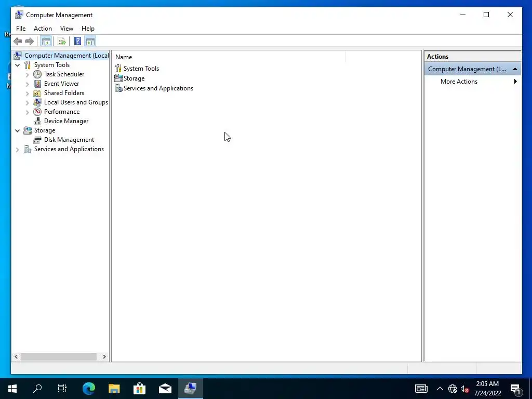Expand the Shared Folders node

click(x=28, y=94)
